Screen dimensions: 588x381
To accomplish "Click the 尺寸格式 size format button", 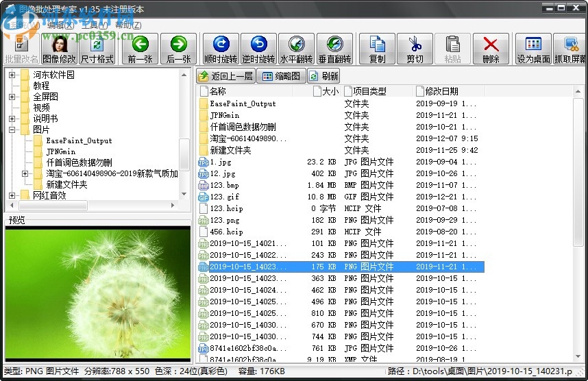I will tap(97, 49).
